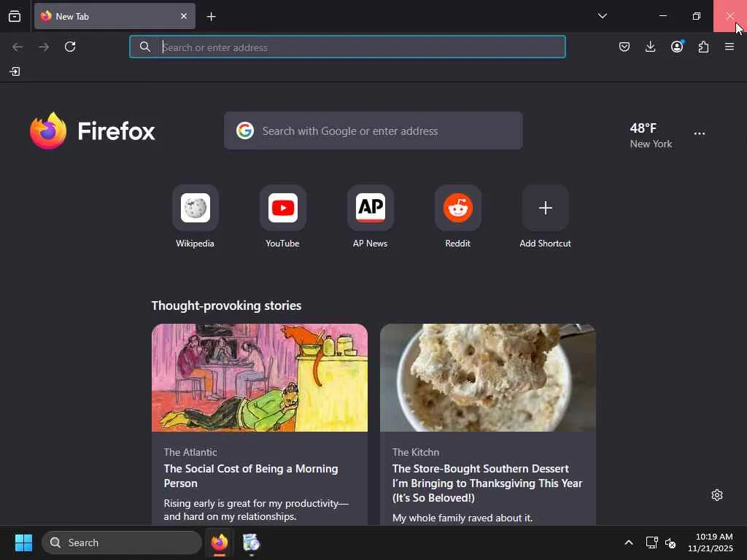The image size is (747, 560).
Task: Open the Firefox account icon
Action: pos(677,46)
